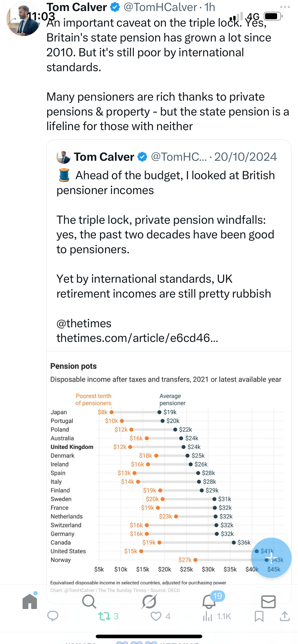Go to the Home tab
This screenshot has height=644, width=298.
(x=30, y=602)
